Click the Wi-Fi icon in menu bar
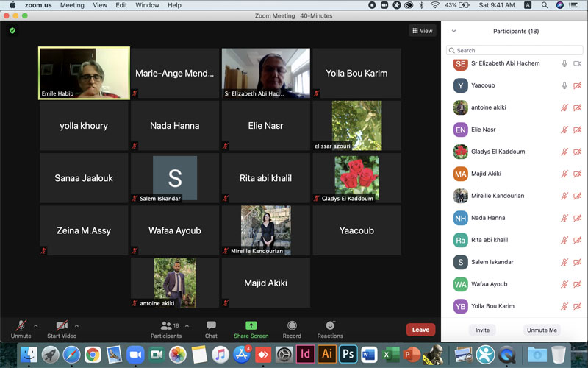The image size is (588, 368). (x=435, y=5)
